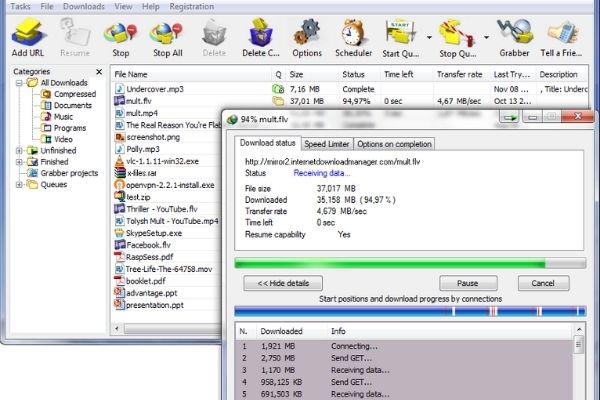Open the Help menu
Image resolution: width=600 pixels, height=400 pixels.
coord(151,7)
